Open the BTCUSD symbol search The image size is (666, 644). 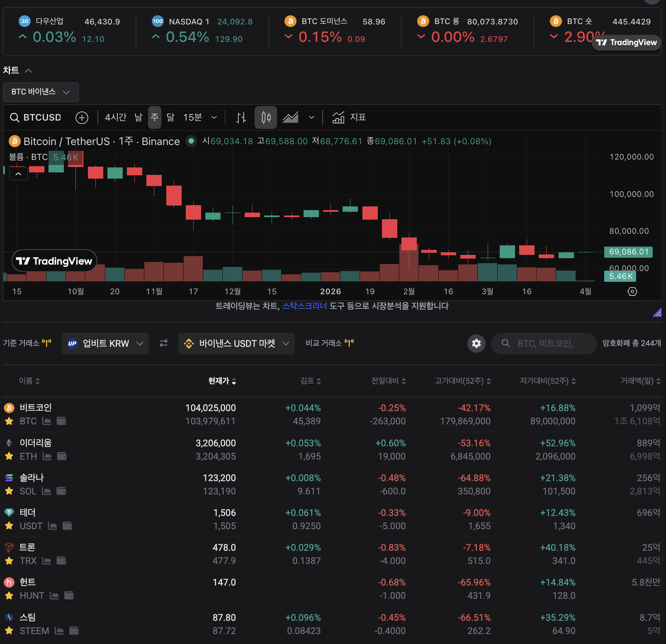click(36, 118)
